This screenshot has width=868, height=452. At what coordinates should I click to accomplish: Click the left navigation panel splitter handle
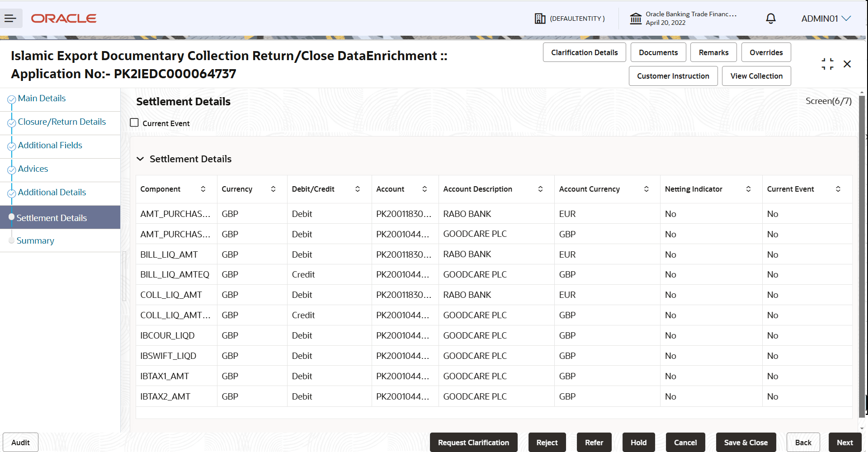tap(124, 276)
